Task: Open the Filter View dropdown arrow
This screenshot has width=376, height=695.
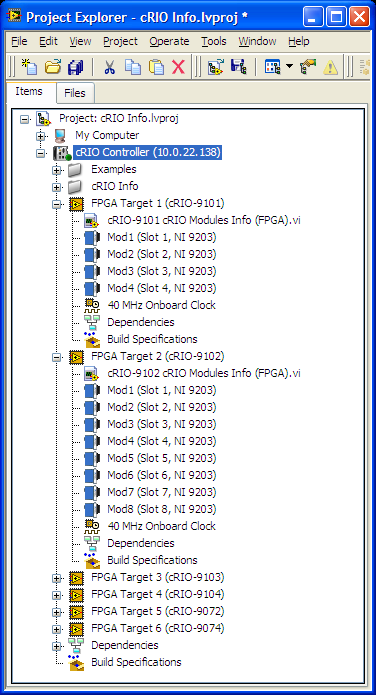Action: pyautogui.click(x=290, y=67)
